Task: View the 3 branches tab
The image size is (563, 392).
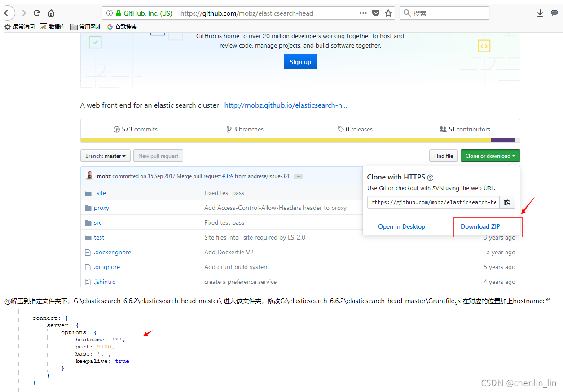Action: 245,129
